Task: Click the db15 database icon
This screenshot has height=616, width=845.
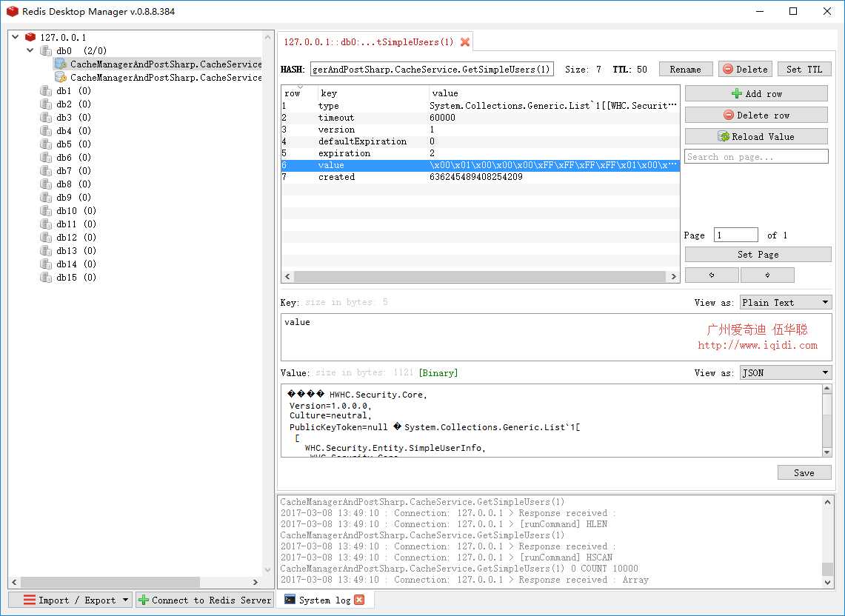Action: coord(47,278)
